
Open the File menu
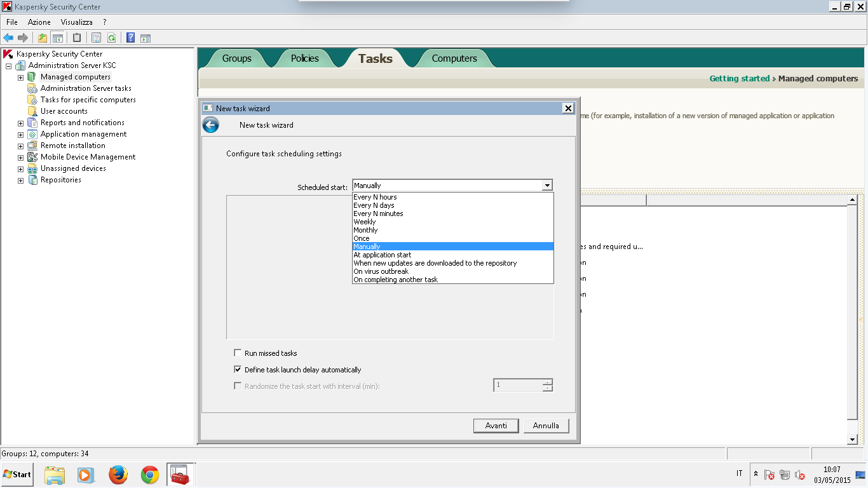[x=12, y=22]
